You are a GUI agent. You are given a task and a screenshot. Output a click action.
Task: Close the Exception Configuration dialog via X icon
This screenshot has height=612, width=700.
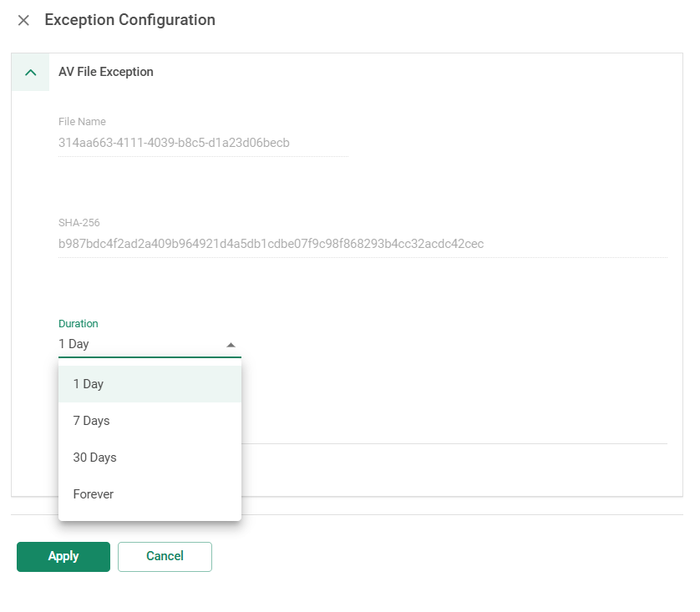(23, 20)
